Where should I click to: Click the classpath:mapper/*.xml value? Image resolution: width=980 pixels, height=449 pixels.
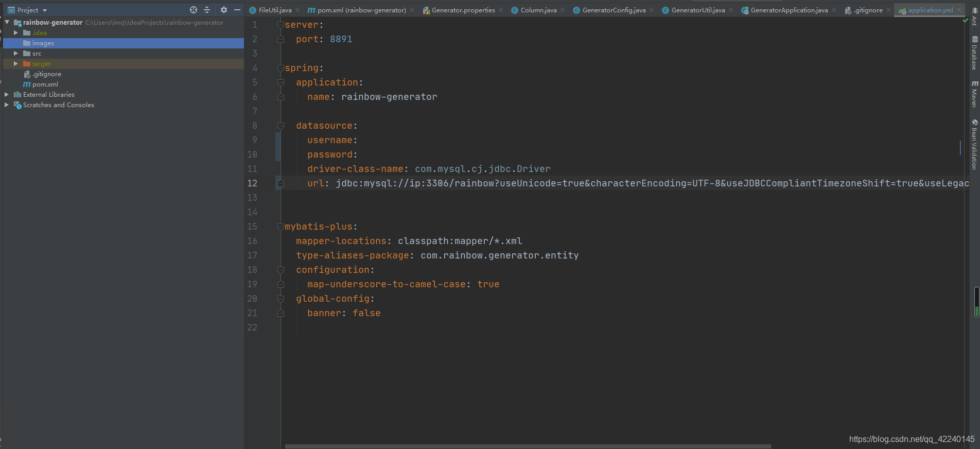(x=460, y=241)
